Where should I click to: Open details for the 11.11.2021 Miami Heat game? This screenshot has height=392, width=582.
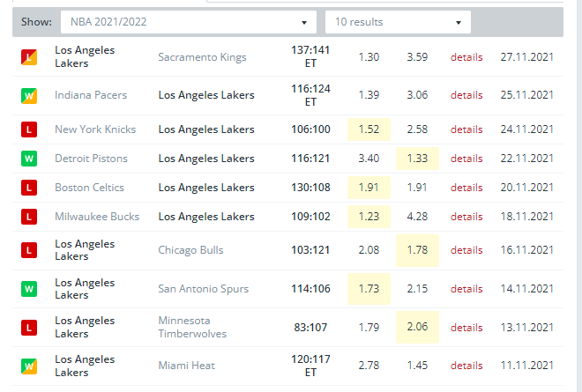466,366
